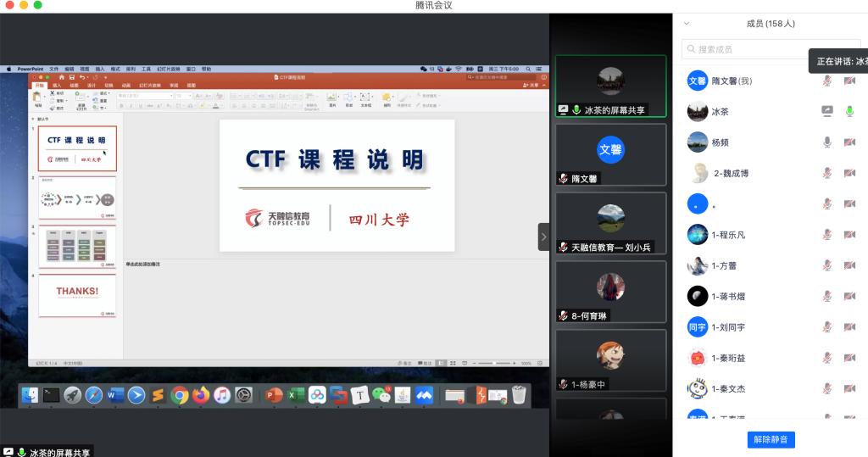Screen dimensions: 868x457
Task: Collapse the 成员 (158人) panel chevron
Action: [x=687, y=24]
